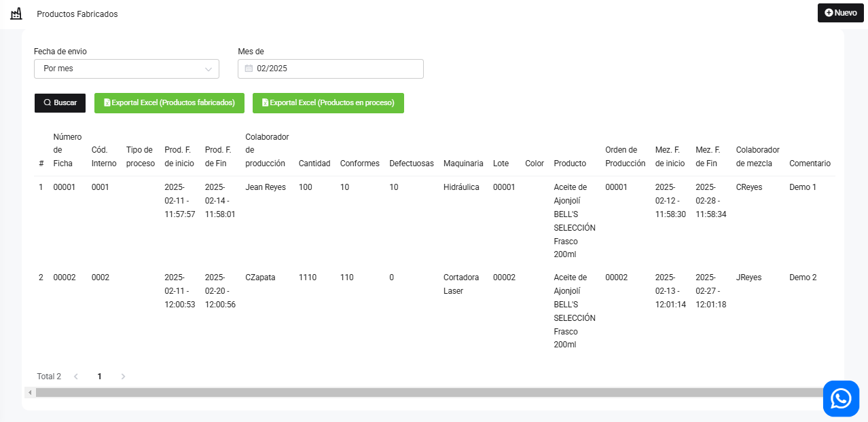The image size is (868, 422).
Task: Click the Buscar search button
Action: coord(60,103)
